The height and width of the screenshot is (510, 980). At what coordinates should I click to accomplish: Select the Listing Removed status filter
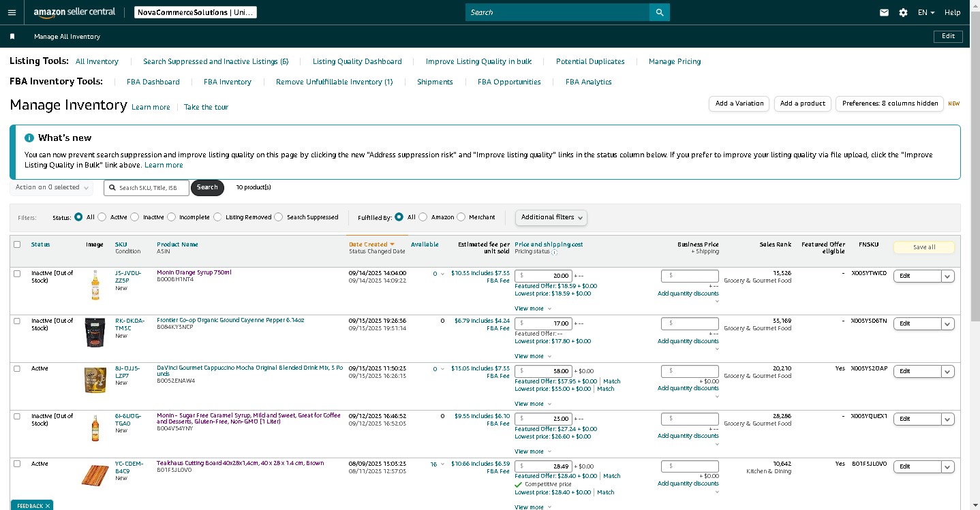pyautogui.click(x=217, y=217)
